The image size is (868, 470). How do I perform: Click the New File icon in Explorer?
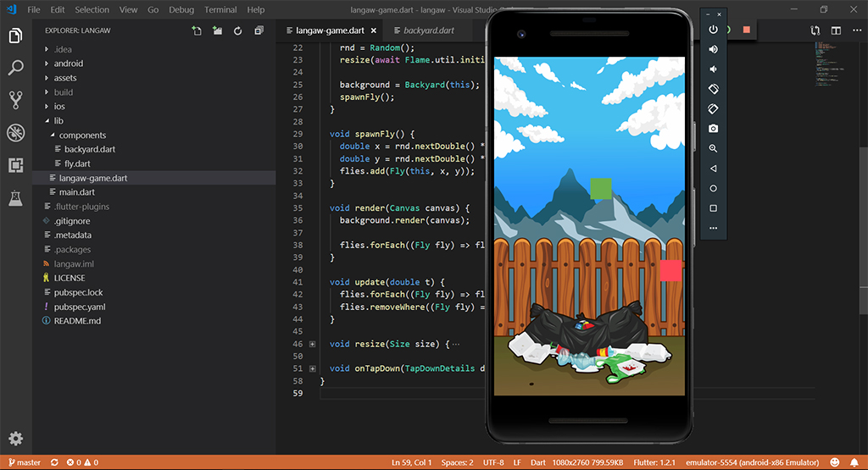click(197, 31)
